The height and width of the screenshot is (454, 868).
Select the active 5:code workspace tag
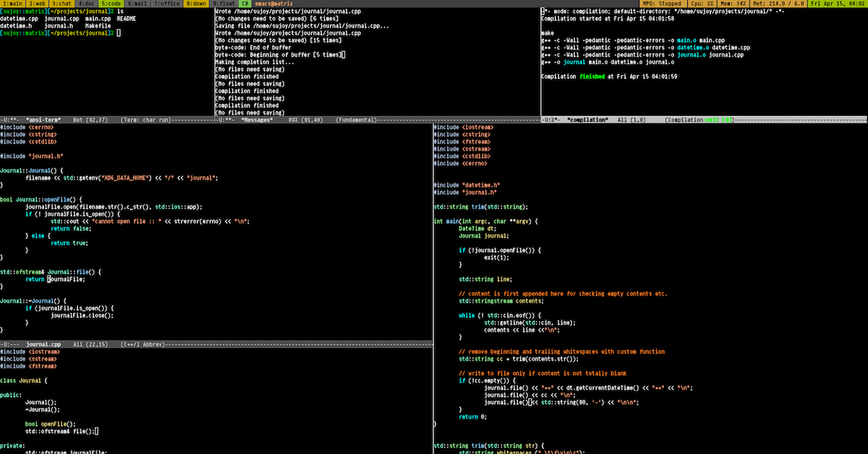point(111,4)
